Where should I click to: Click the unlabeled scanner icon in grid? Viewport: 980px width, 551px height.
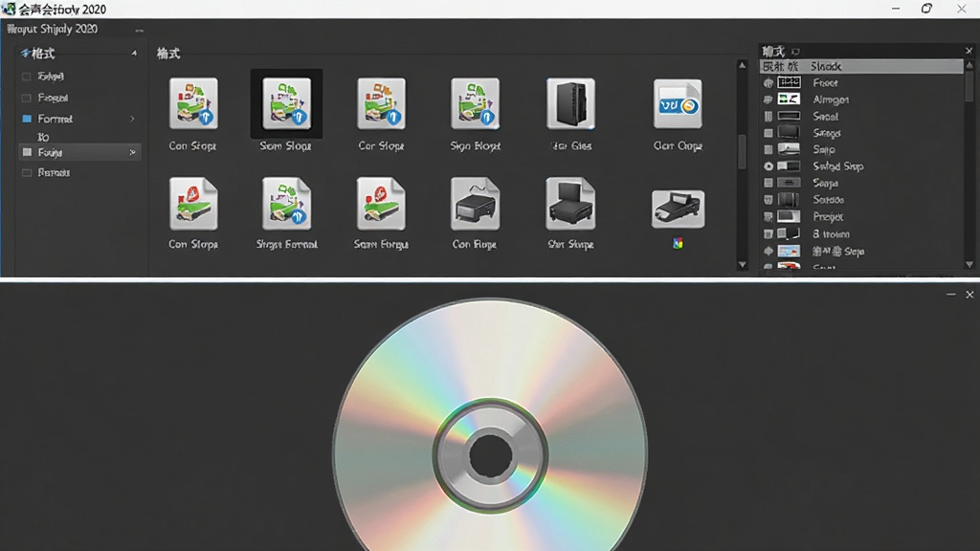(x=678, y=209)
